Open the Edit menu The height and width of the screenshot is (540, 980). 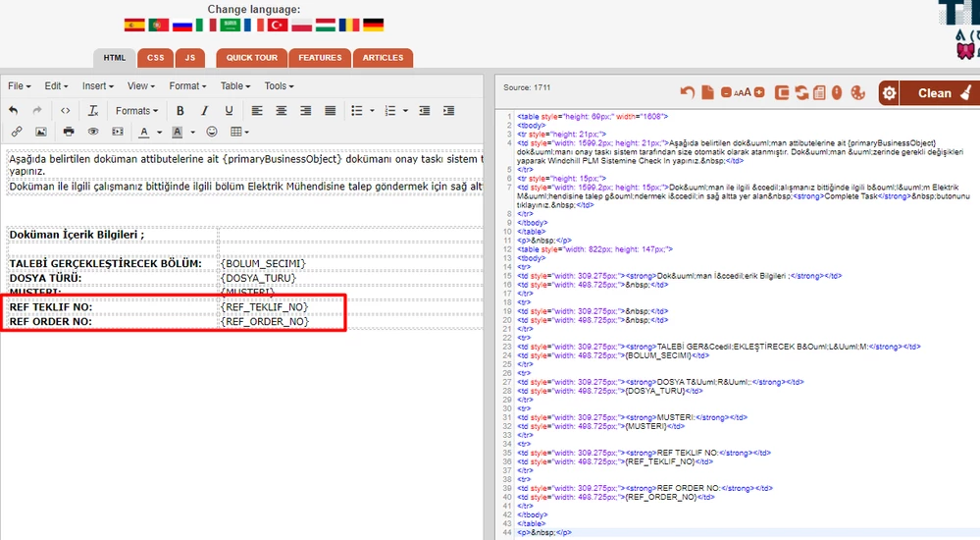pyautogui.click(x=56, y=85)
